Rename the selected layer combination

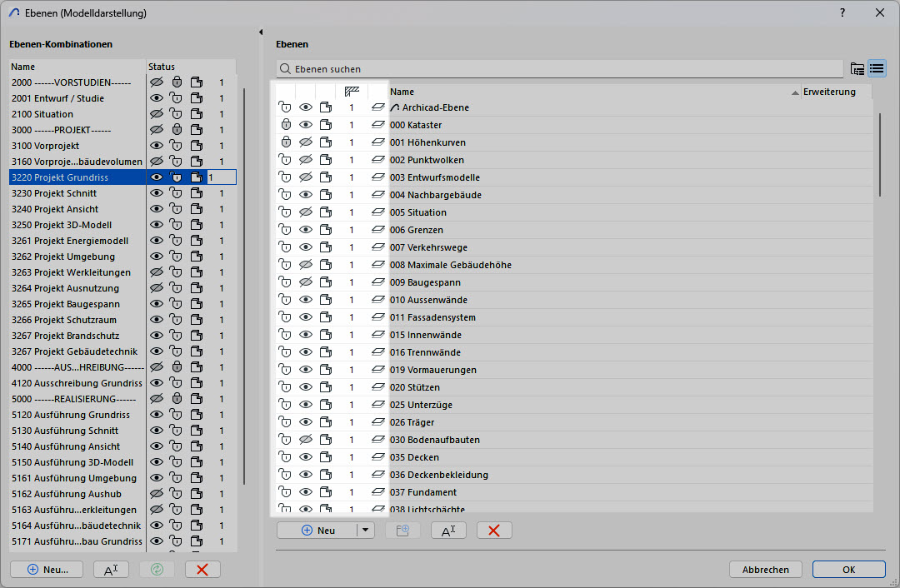click(x=111, y=570)
